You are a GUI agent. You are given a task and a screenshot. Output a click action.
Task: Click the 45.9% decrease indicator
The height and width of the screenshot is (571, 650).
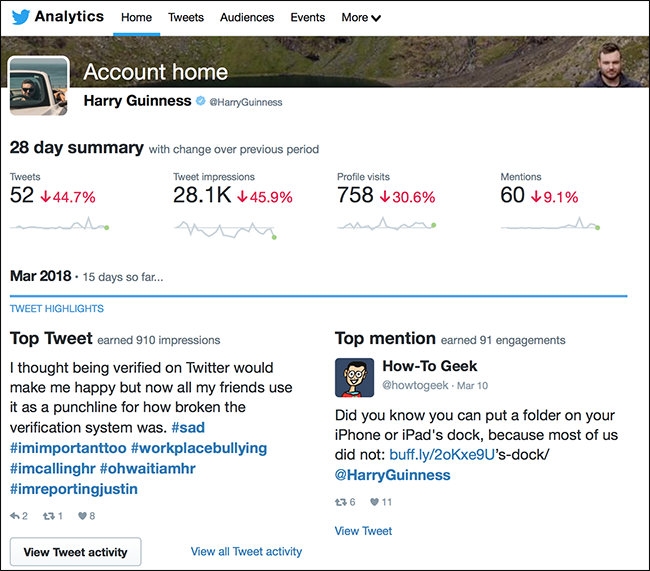pos(265,197)
